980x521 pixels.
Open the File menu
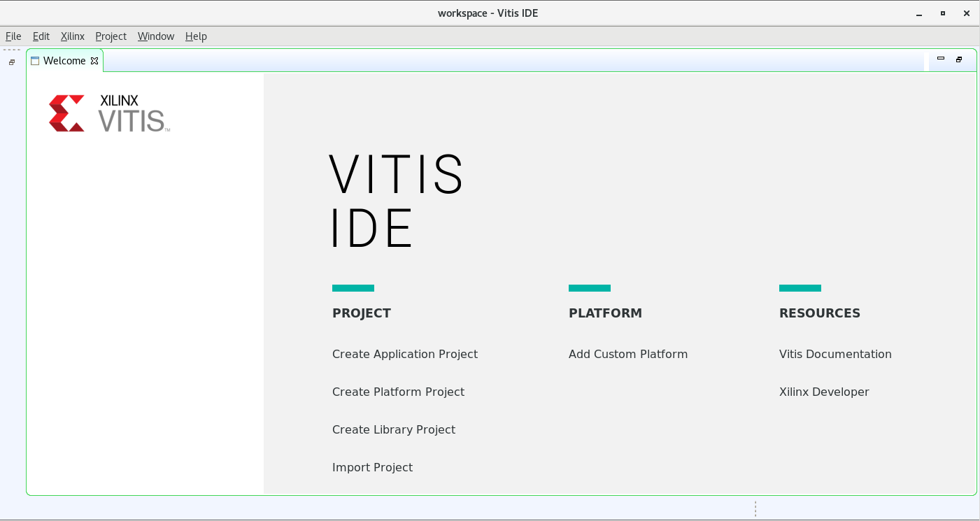pos(13,36)
